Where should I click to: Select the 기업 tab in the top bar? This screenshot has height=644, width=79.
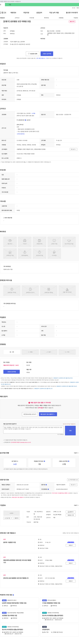10,5
